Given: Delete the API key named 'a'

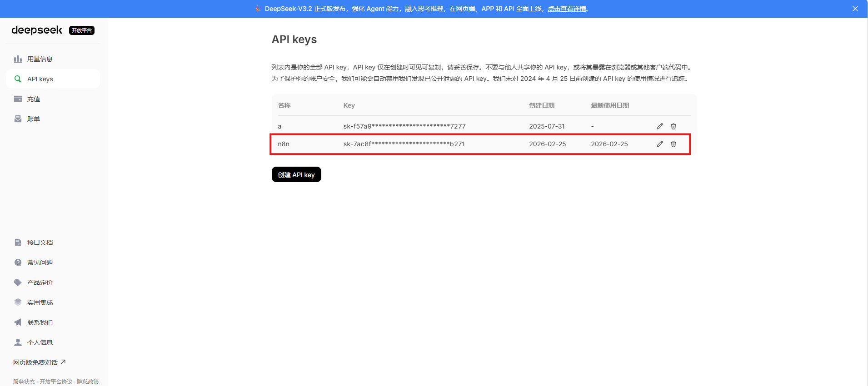Looking at the screenshot, I should pyautogui.click(x=673, y=126).
